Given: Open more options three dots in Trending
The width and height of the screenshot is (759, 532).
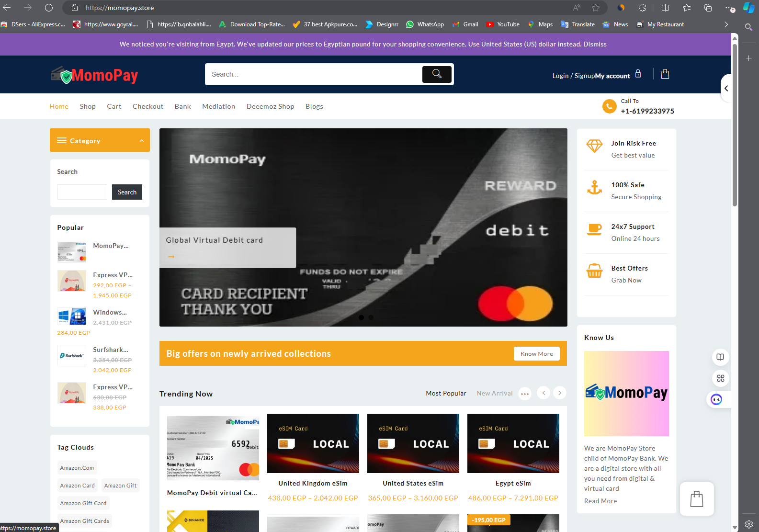Looking at the screenshot, I should [525, 394].
